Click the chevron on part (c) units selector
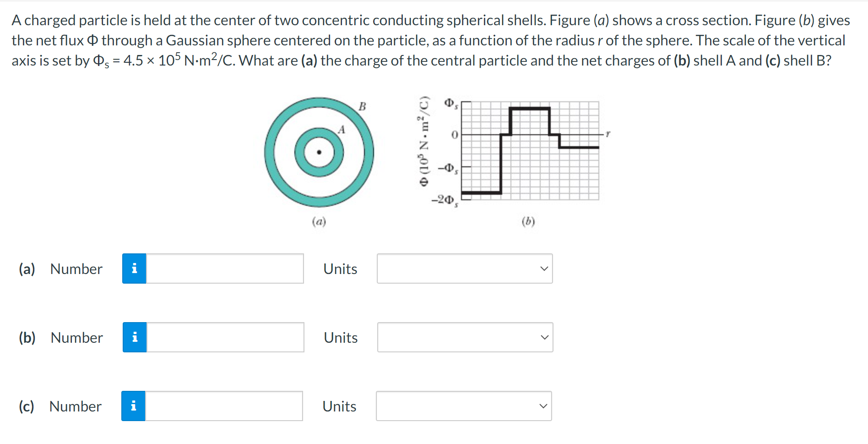Screen dimensions: 868x444 [x=542, y=406]
